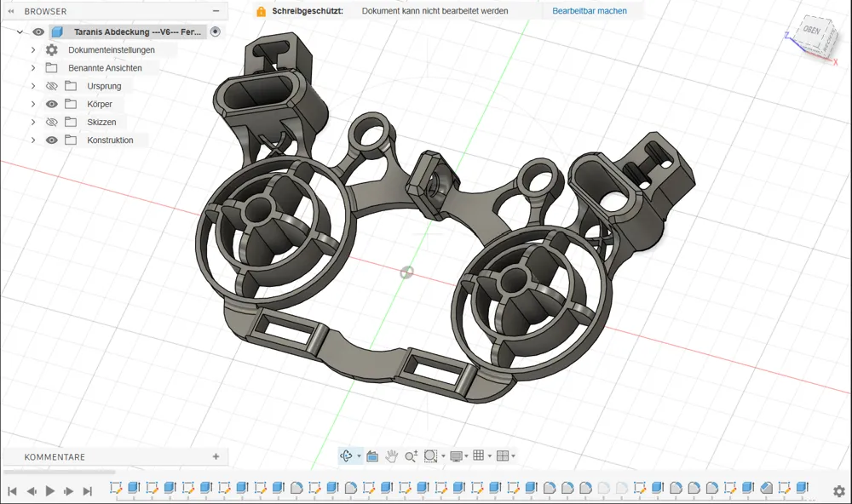This screenshot has height=504, width=852.
Task: Open the Display Settings dropdown arrow
Action: [466, 456]
